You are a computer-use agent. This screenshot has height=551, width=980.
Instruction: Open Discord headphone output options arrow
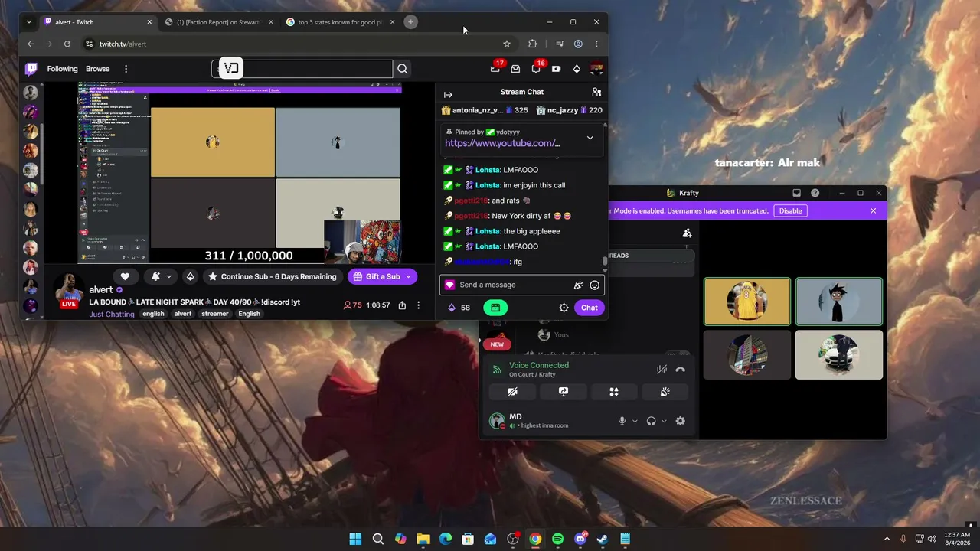click(x=663, y=421)
